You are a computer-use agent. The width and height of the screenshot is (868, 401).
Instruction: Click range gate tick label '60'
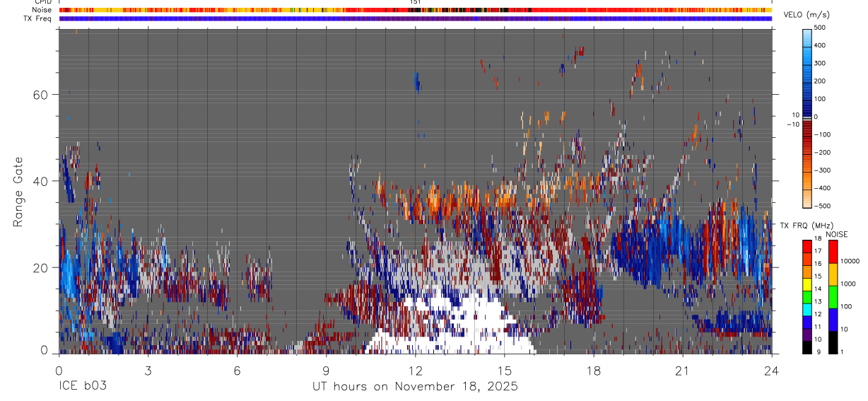40,95
